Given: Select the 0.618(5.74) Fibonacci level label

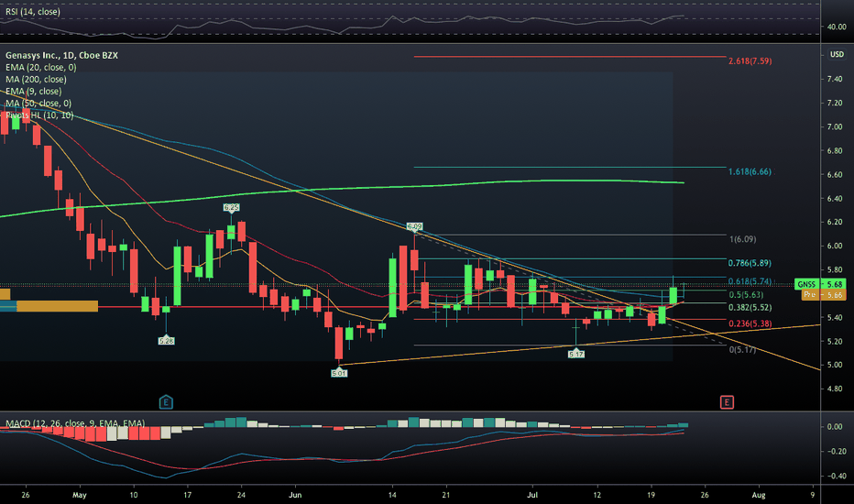Looking at the screenshot, I should coord(750,281).
